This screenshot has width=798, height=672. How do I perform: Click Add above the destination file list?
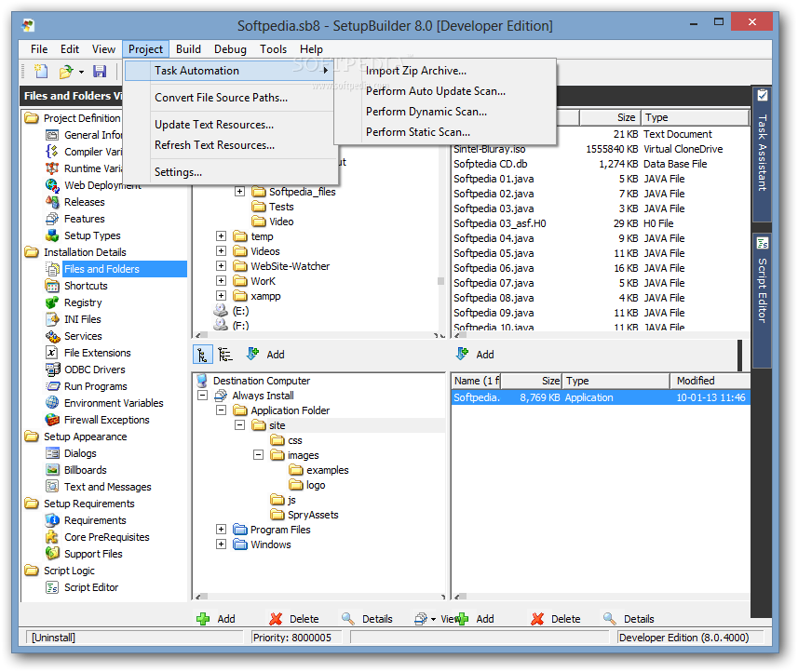tap(475, 355)
